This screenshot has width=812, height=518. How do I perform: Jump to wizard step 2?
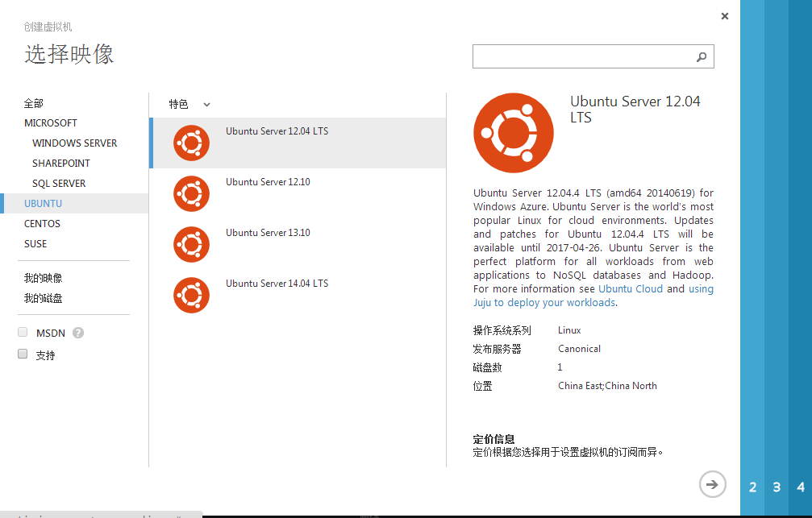(752, 487)
